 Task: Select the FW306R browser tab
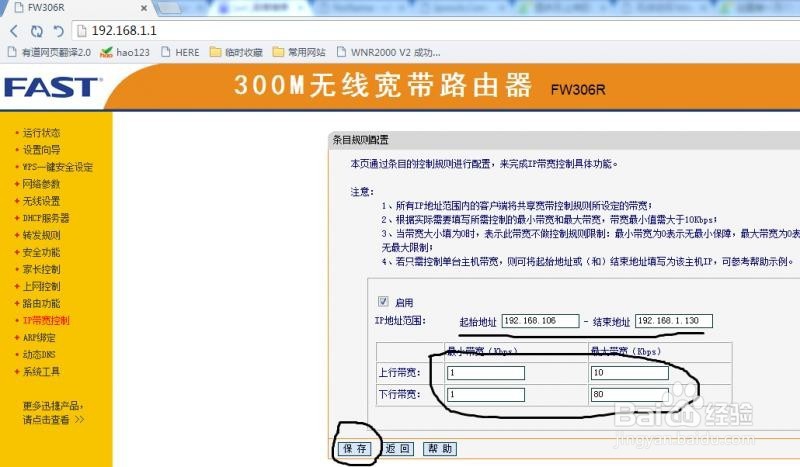77,8
